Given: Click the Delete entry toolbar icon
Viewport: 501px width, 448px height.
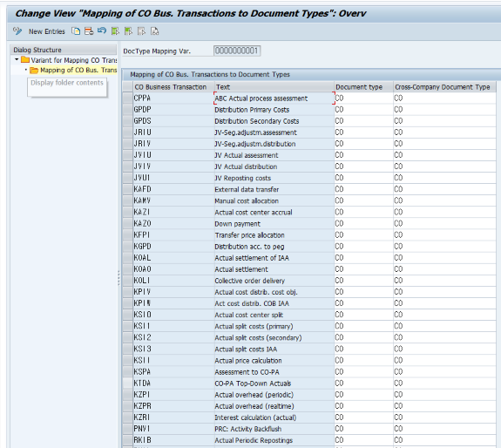Looking at the screenshot, I should pyautogui.click(x=89, y=31).
